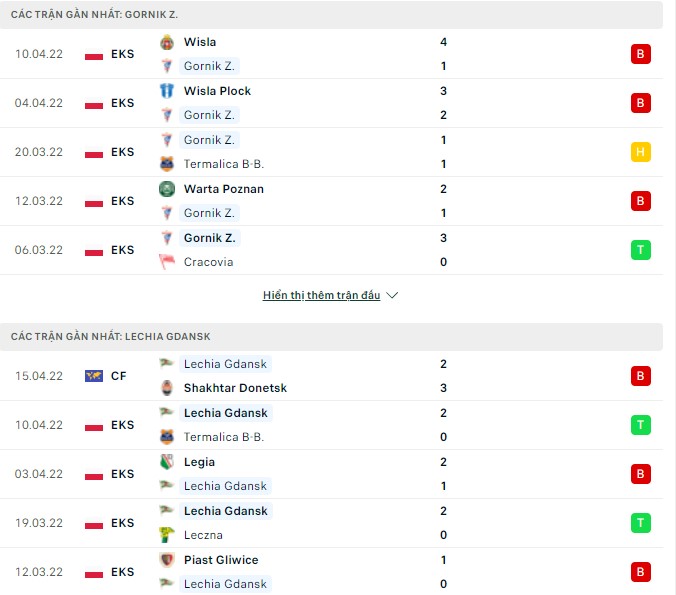This screenshot has height=595, width=676.
Task: Click the Cracovia flag logo
Action: pos(167,262)
